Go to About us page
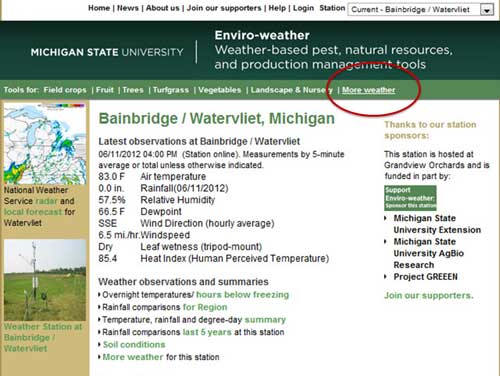Viewport: 500px width, 376px height. click(162, 8)
